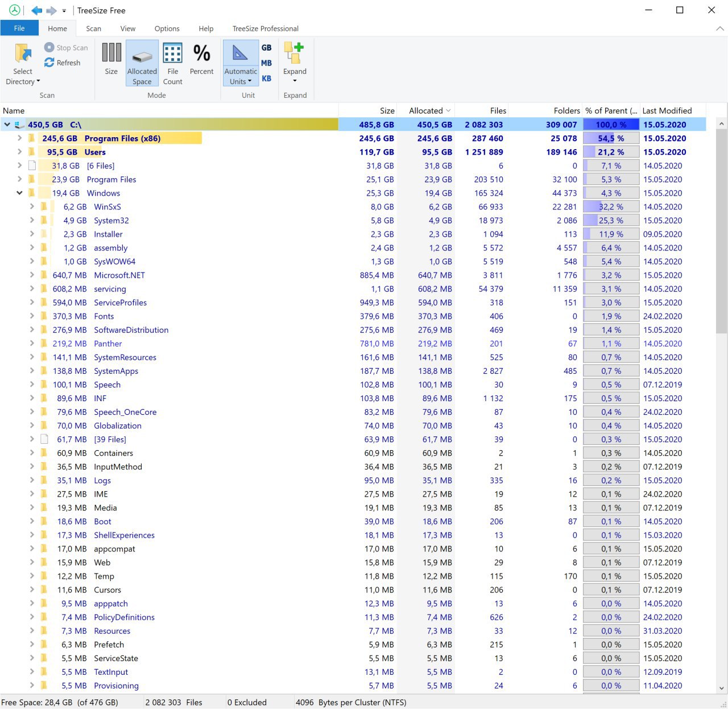This screenshot has width=728, height=709.
Task: Switch to the Options tab
Action: [x=167, y=28]
